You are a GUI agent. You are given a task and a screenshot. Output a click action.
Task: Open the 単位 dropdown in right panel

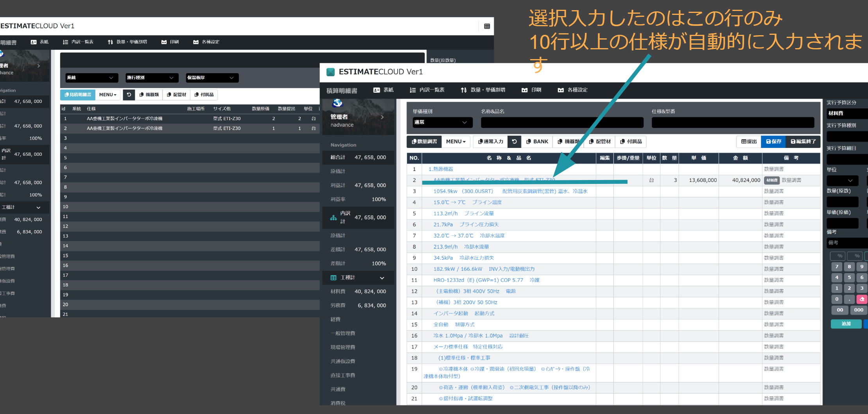(x=842, y=180)
